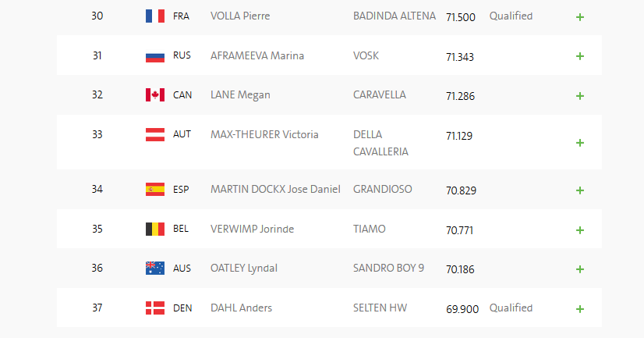Viewport: 644px width, 338px height.
Task: Click the Denmark flag icon
Action: (155, 308)
